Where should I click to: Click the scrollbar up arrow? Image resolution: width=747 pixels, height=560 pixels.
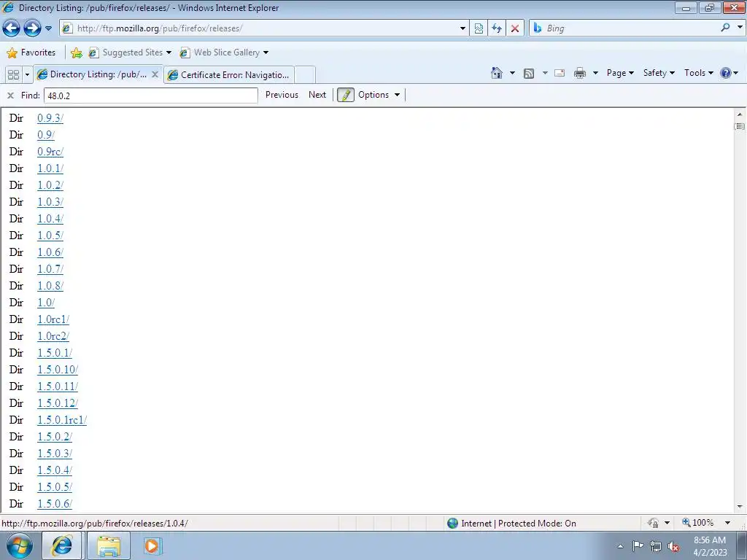click(740, 114)
